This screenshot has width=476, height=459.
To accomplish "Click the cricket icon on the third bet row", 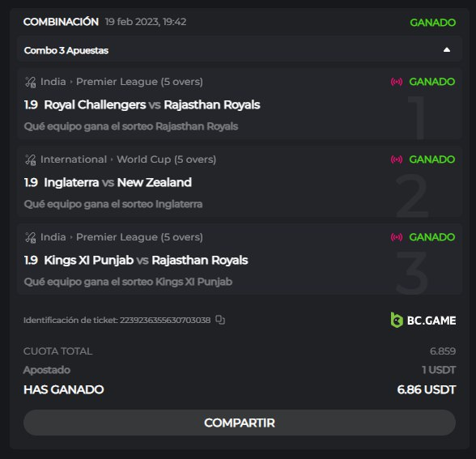I will click(x=31, y=237).
